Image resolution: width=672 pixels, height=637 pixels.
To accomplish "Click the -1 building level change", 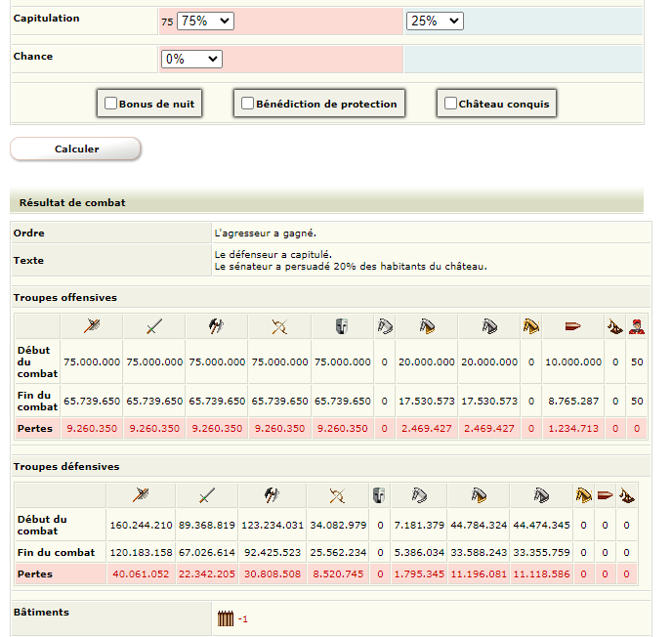I will pos(242,619).
